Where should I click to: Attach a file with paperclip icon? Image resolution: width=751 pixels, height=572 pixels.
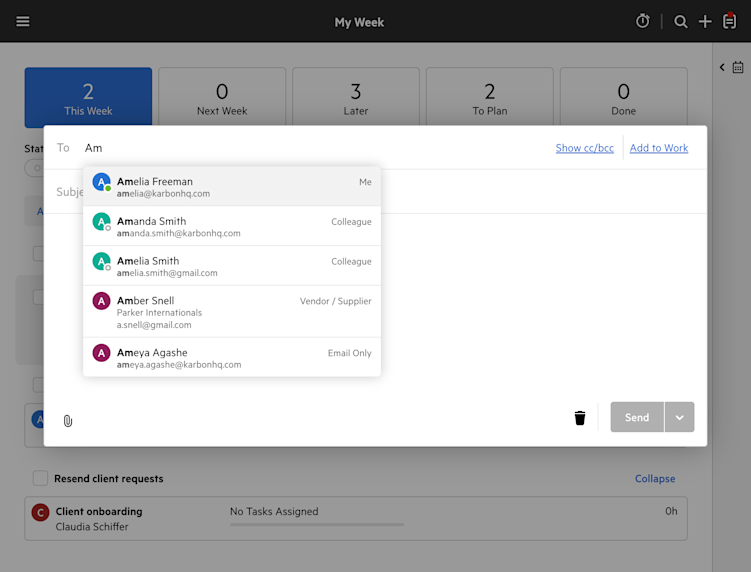click(x=68, y=421)
